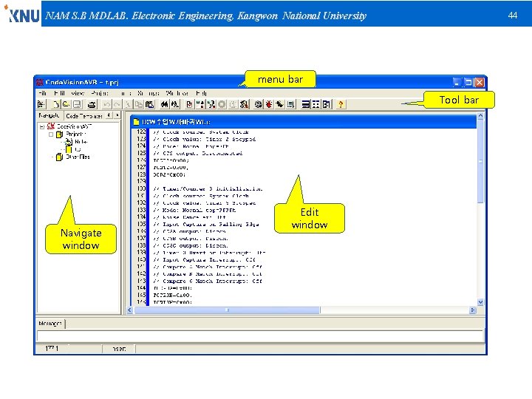Save the file via the floppy disk icon
Image resolution: width=532 pixels, height=399 pixels.
coord(78,104)
